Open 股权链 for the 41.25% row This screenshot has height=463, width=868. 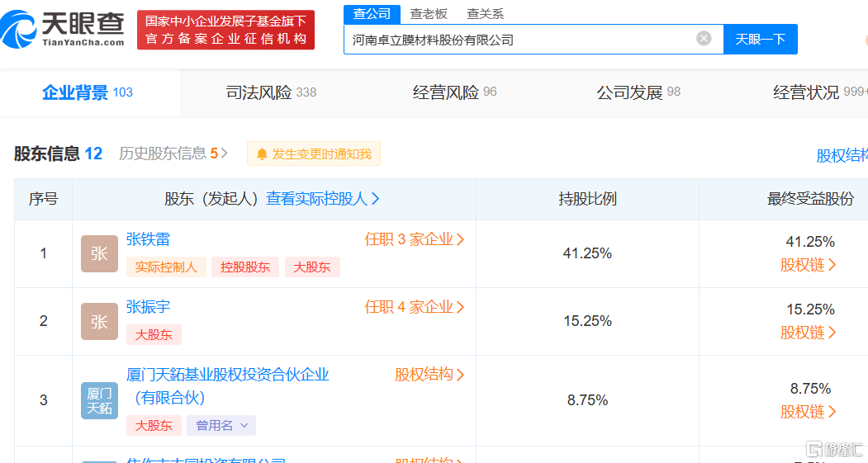809,265
